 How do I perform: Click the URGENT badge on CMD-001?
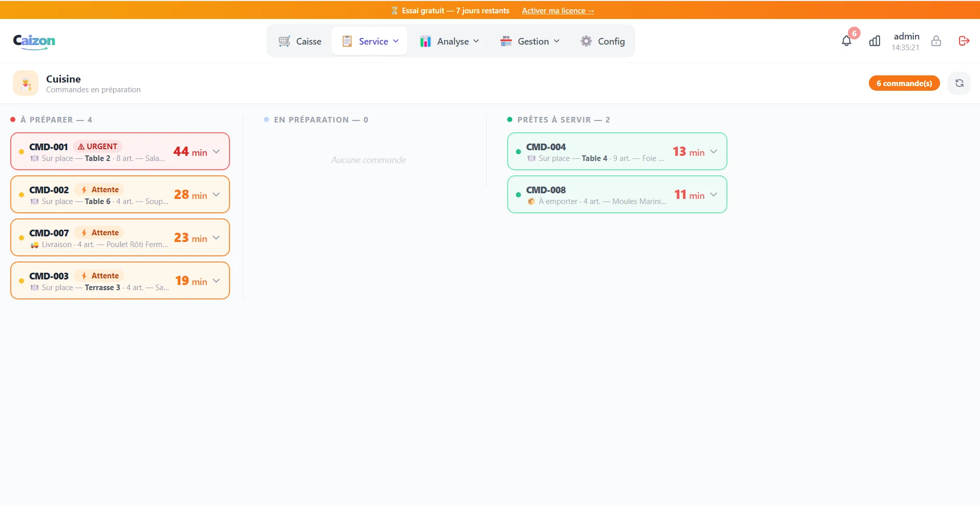point(97,147)
